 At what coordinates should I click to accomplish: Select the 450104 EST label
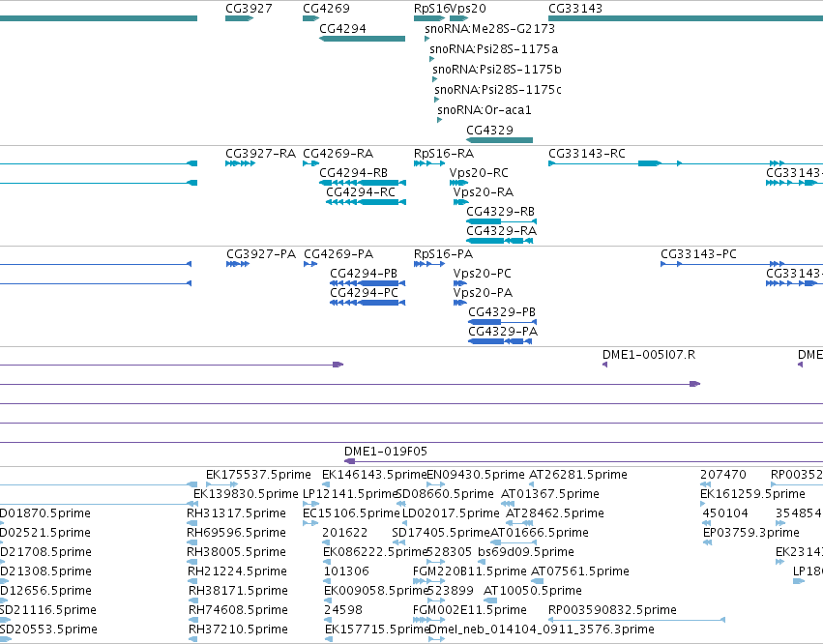[725, 513]
